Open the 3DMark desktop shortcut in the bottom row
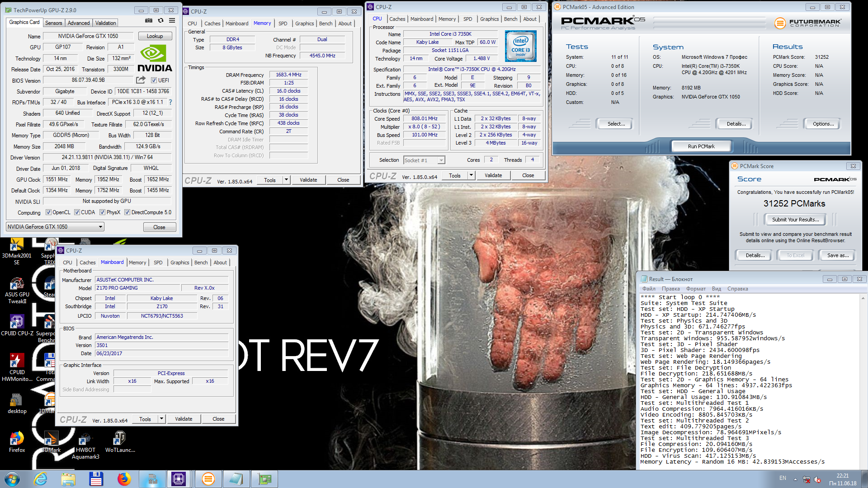Viewport: 868px width, 488px height. click(51, 442)
